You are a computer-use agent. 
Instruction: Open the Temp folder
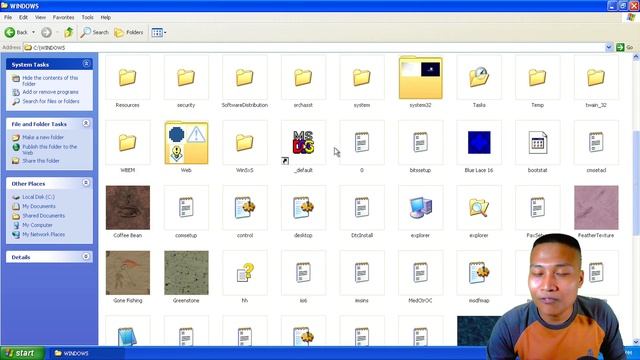tap(538, 78)
